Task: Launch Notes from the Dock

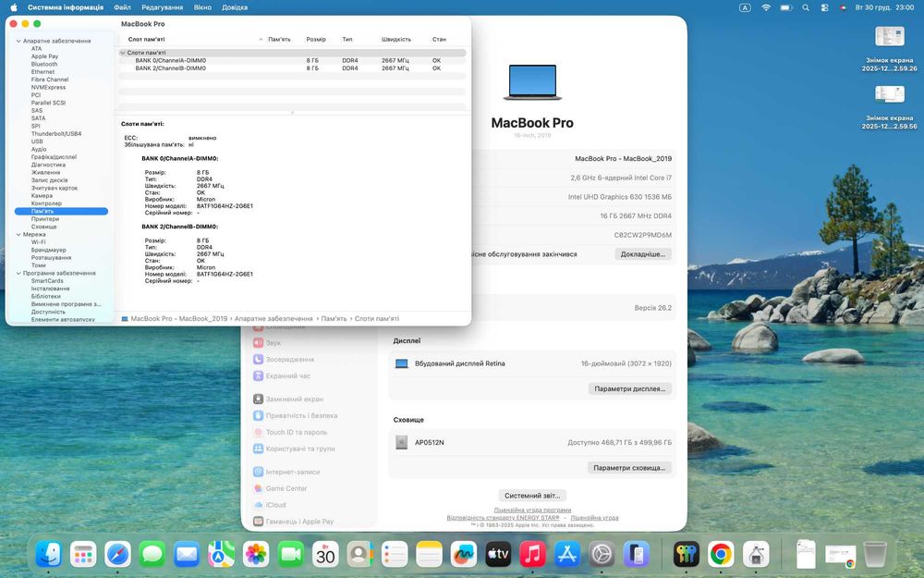Action: tap(429, 554)
